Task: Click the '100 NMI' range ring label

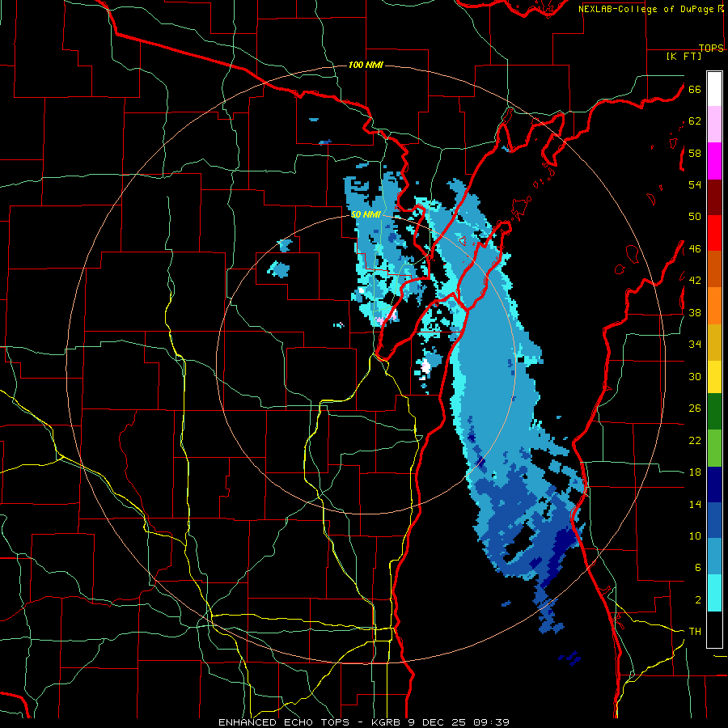Action: 366,65
